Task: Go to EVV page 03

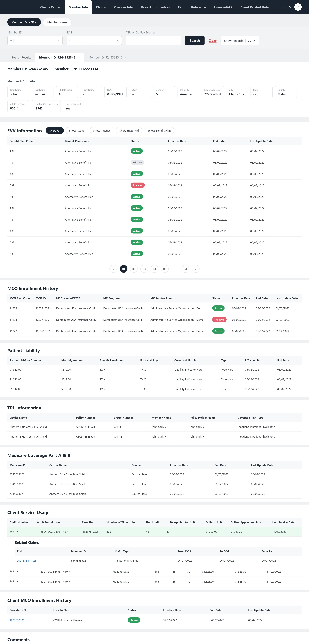Action: tap(144, 269)
